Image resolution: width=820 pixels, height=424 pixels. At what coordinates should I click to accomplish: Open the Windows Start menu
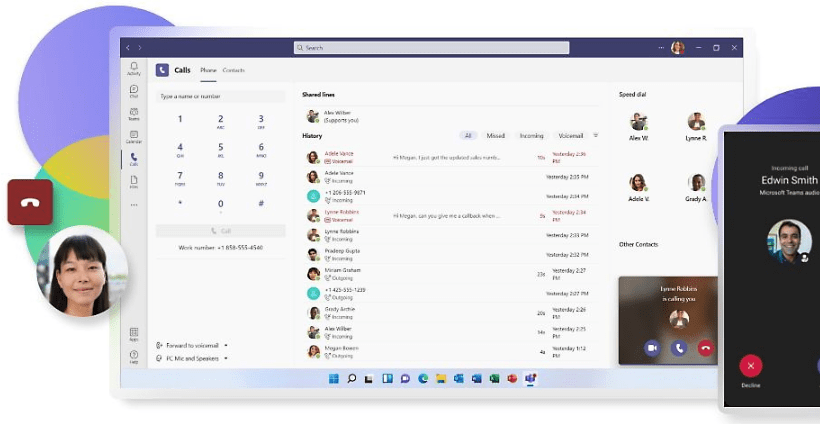pyautogui.click(x=333, y=379)
